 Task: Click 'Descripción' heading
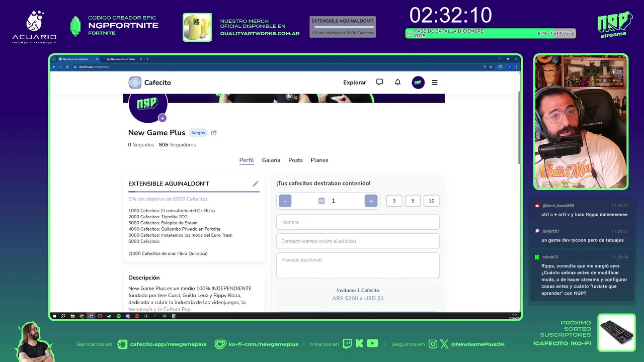[x=144, y=278]
